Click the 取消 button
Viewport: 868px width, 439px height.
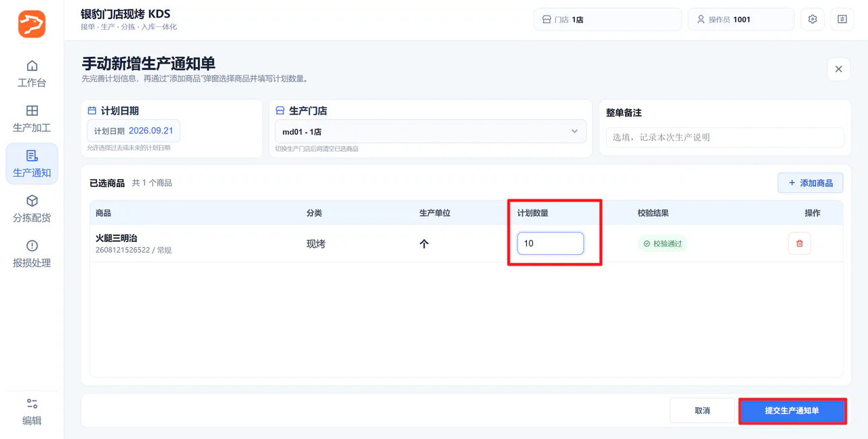coord(703,411)
